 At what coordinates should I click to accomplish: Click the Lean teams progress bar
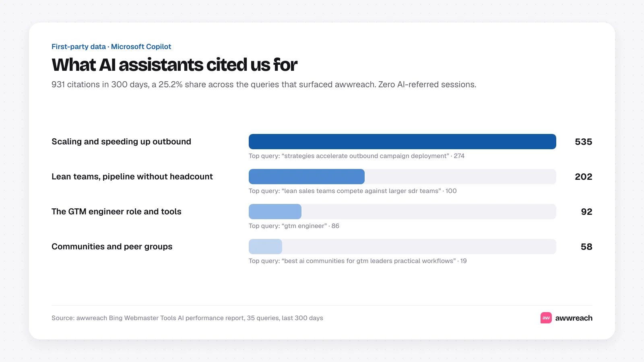[402, 177]
